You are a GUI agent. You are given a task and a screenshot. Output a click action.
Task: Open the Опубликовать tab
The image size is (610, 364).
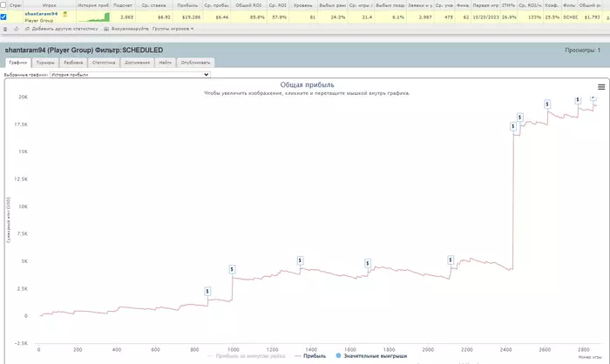[195, 63]
